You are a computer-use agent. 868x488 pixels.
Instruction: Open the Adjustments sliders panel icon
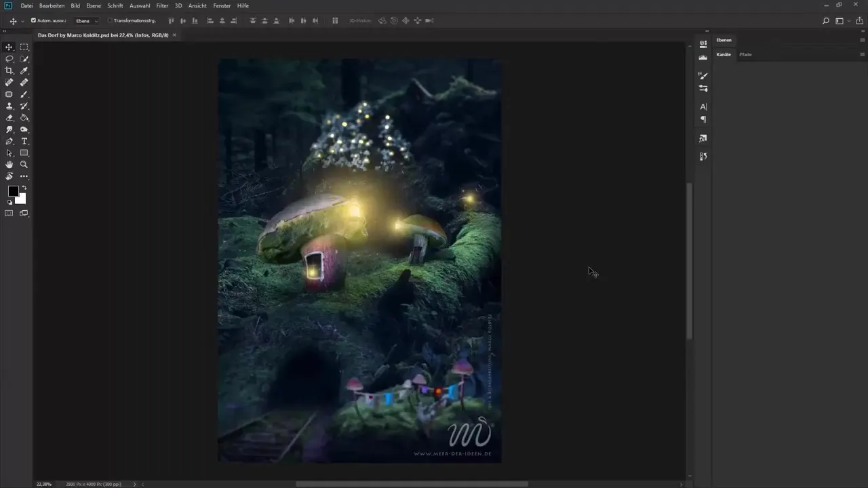point(703,88)
